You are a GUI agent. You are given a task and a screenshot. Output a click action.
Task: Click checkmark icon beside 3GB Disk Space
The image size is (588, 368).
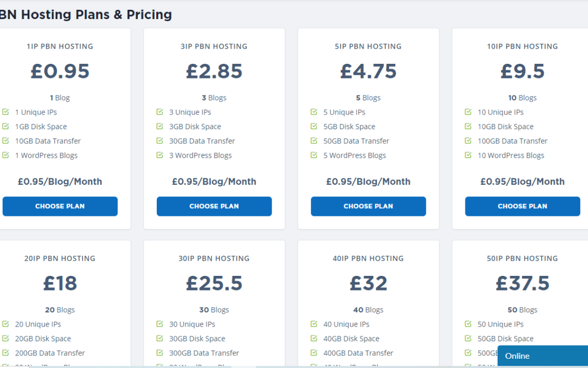pyautogui.click(x=160, y=126)
